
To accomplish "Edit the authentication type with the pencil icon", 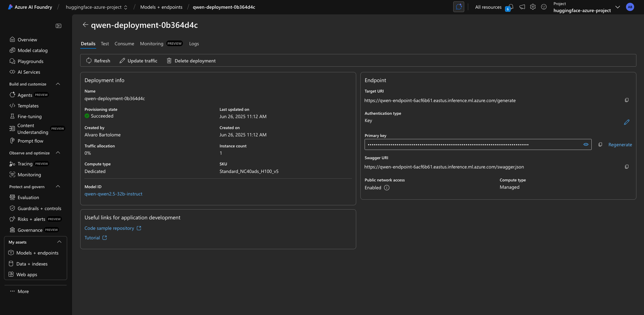I will (x=627, y=122).
